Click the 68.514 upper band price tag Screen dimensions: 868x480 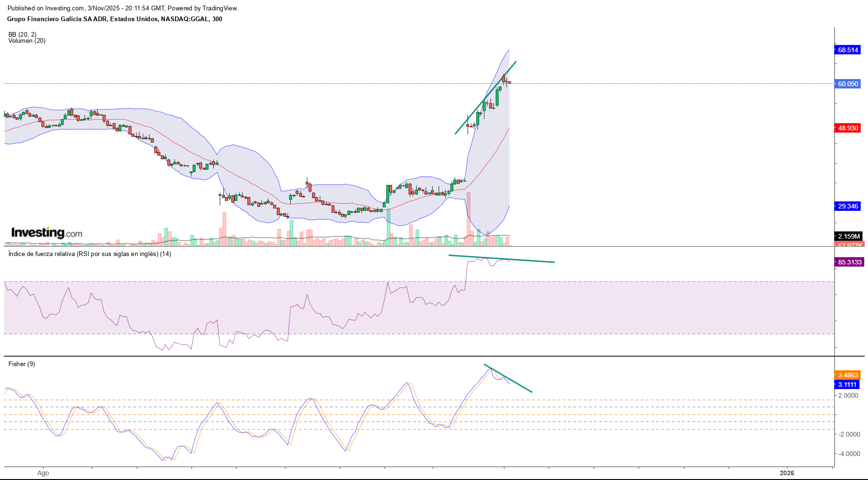coord(848,50)
